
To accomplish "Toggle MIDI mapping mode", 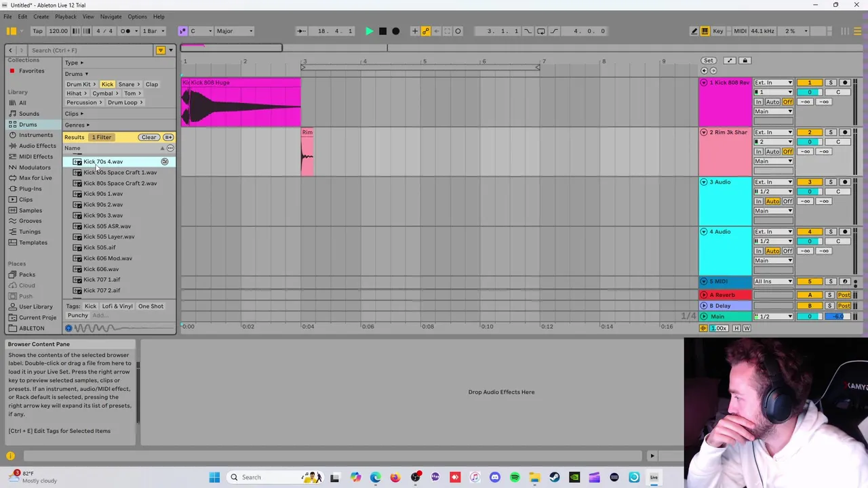I will 740,31.
